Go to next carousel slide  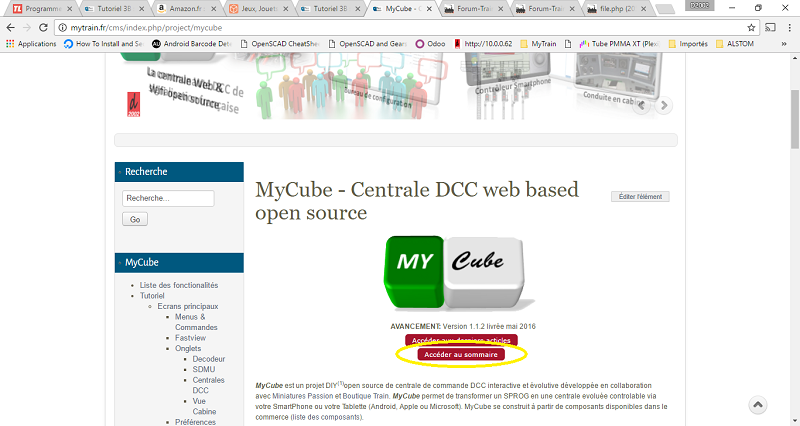pyautogui.click(x=663, y=105)
